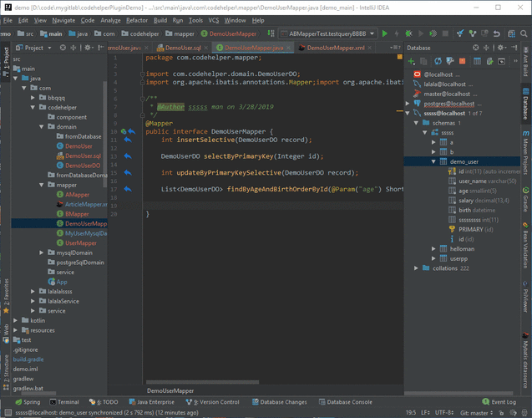Open the Navigate menu
The image size is (532, 418).
point(63,20)
